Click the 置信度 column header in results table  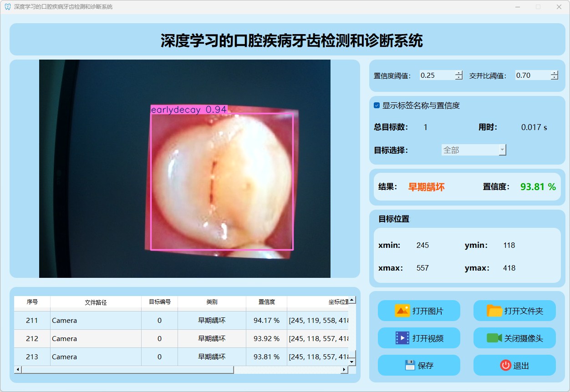click(266, 302)
